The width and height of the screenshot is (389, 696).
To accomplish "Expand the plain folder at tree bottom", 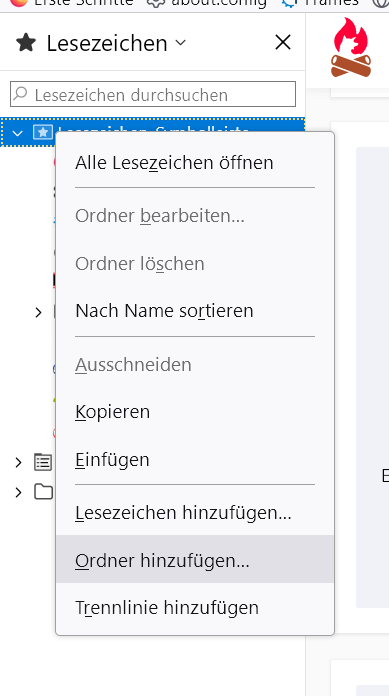I will pos(18,492).
